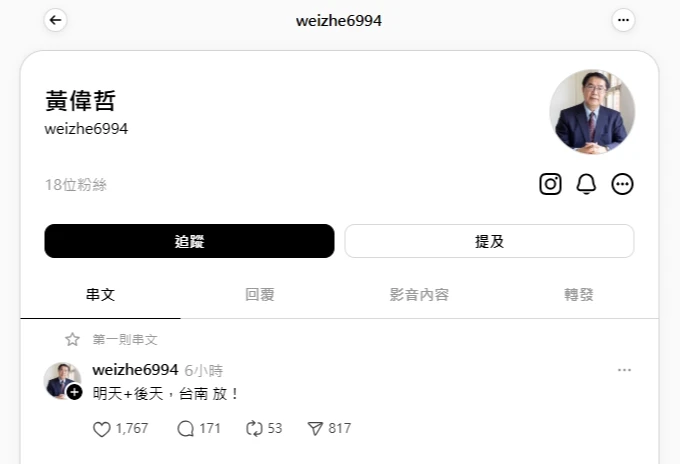Viewport: 681px width, 464px height.
Task: Open replies via comment bubble icon
Action: click(185, 429)
